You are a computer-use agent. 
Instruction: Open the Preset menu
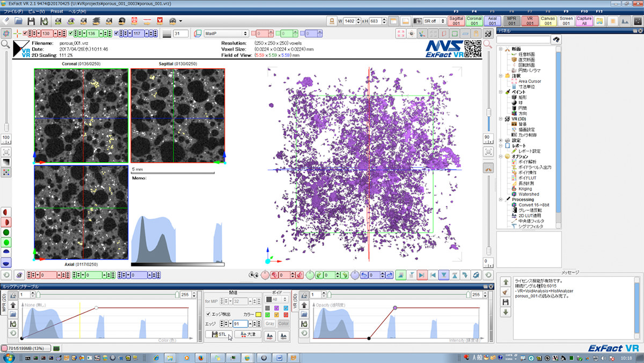[56, 11]
